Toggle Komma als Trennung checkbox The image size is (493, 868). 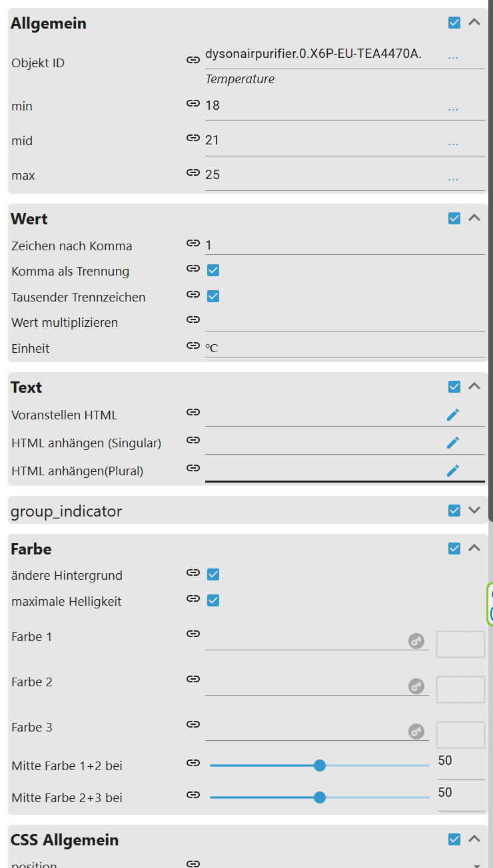click(x=213, y=270)
